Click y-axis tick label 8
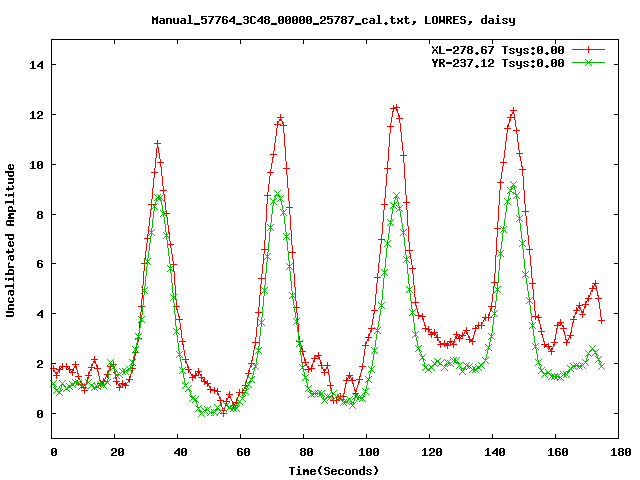Viewport: 640px width, 480px height. click(40, 215)
